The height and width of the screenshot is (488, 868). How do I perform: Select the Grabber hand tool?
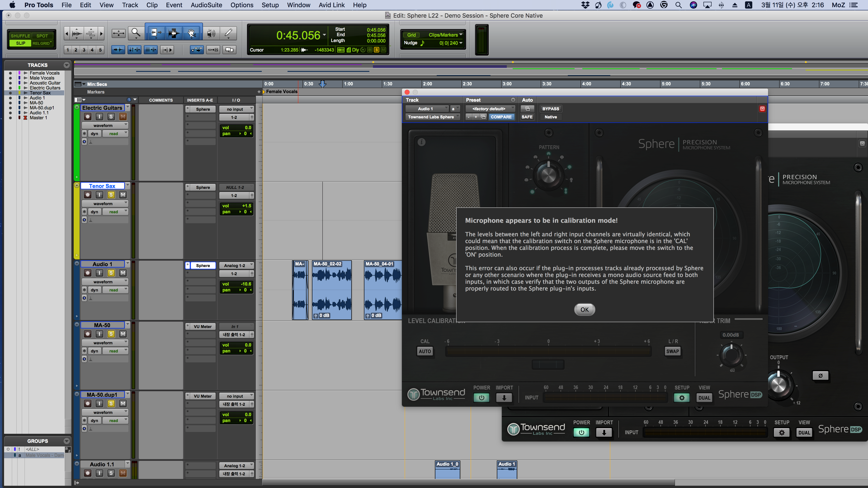(x=192, y=33)
